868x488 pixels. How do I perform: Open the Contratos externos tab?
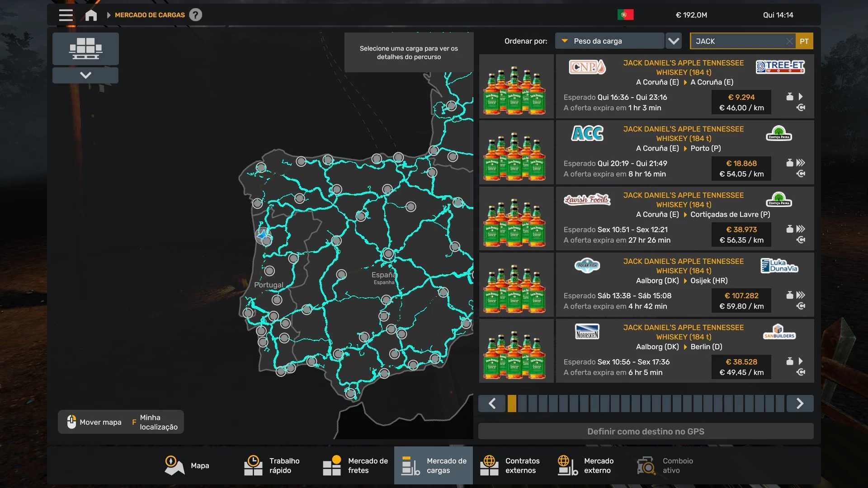(510, 465)
